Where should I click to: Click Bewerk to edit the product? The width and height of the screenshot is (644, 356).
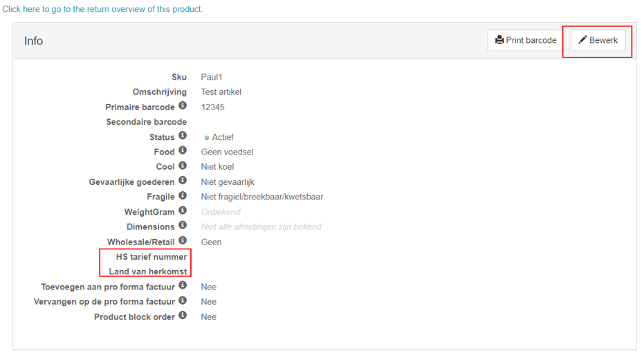coord(598,40)
